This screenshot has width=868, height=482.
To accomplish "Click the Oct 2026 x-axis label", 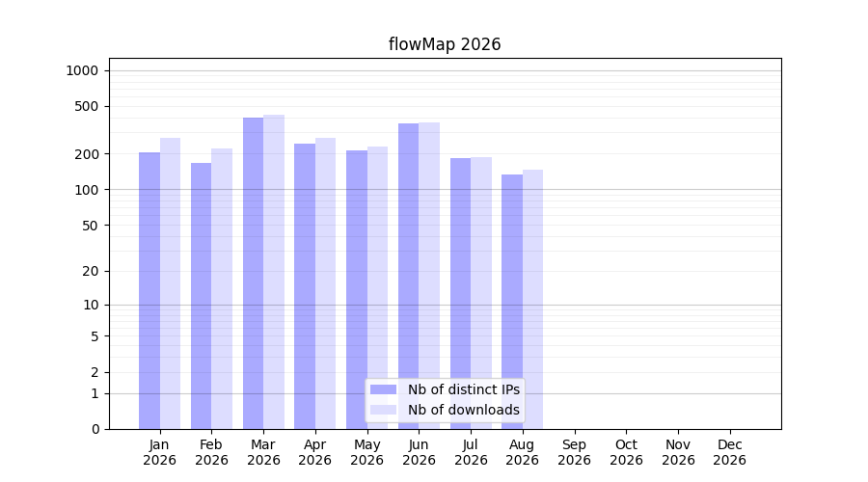I will coord(626,452).
